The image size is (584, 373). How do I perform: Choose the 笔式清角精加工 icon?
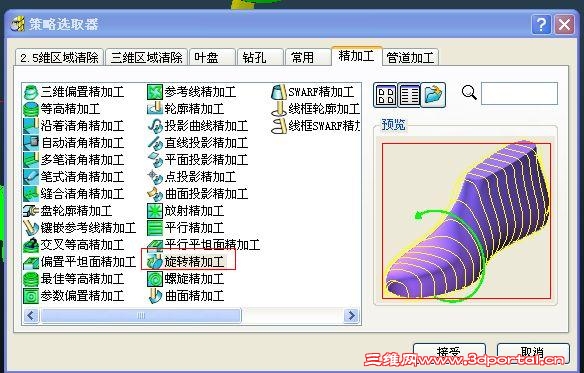31,177
